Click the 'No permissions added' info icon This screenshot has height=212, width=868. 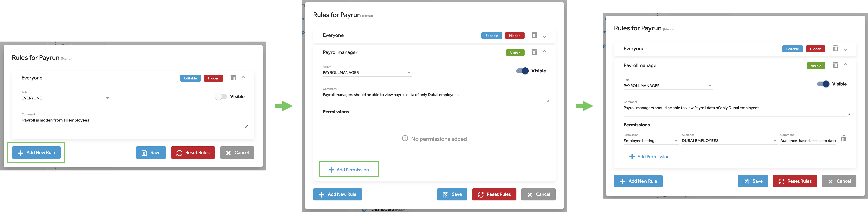405,138
